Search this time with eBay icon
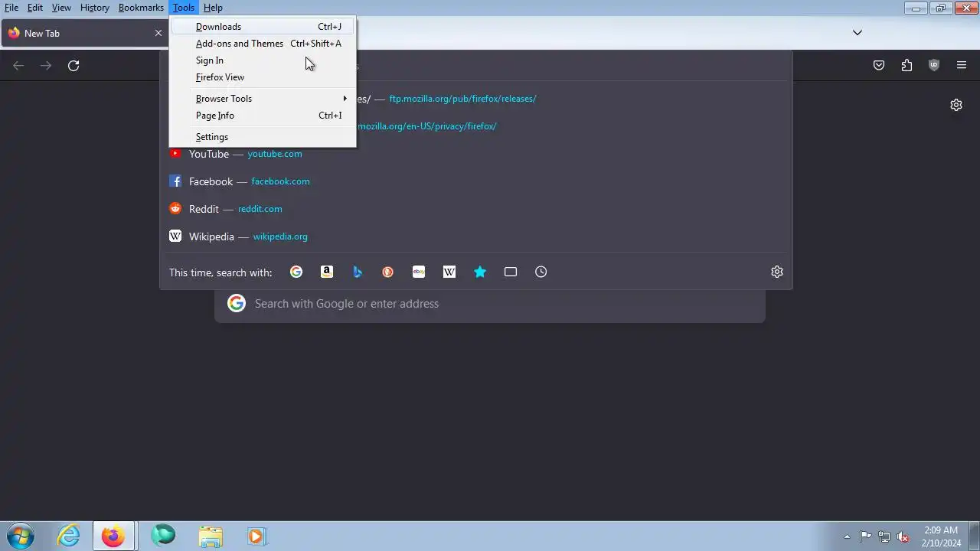The width and height of the screenshot is (980, 551). click(419, 272)
